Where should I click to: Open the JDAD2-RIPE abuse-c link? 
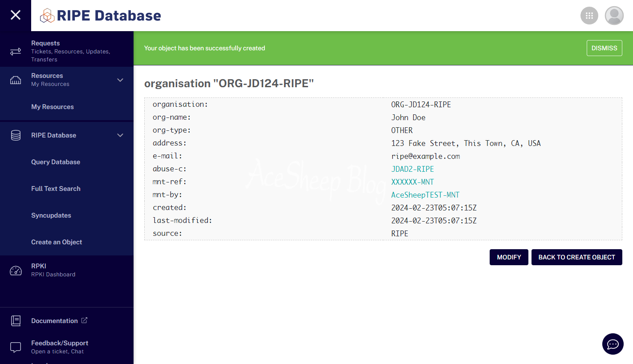(413, 169)
